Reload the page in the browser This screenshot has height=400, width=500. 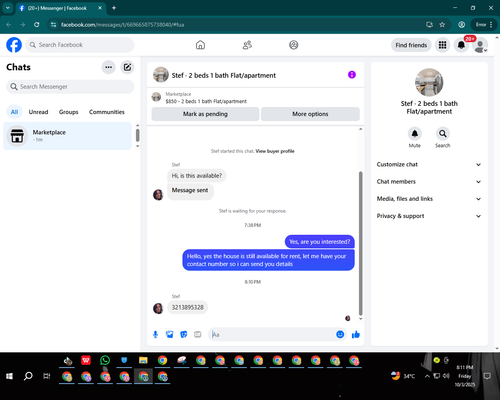[37, 25]
